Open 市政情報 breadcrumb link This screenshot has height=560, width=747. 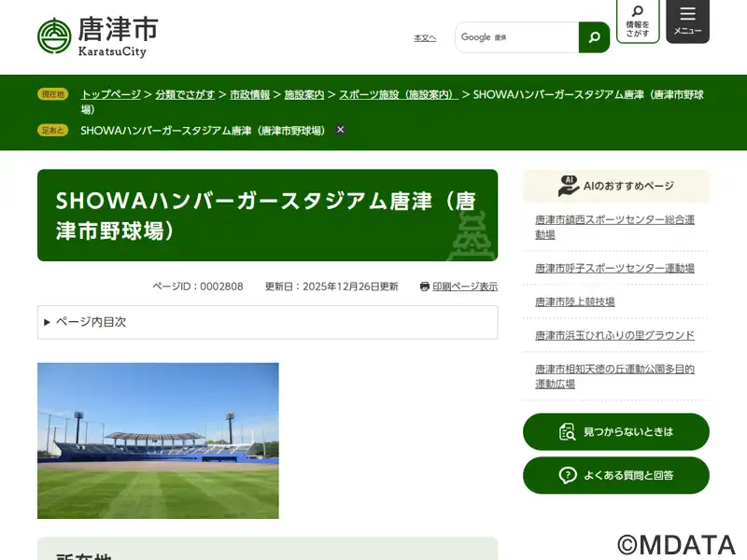[249, 95]
